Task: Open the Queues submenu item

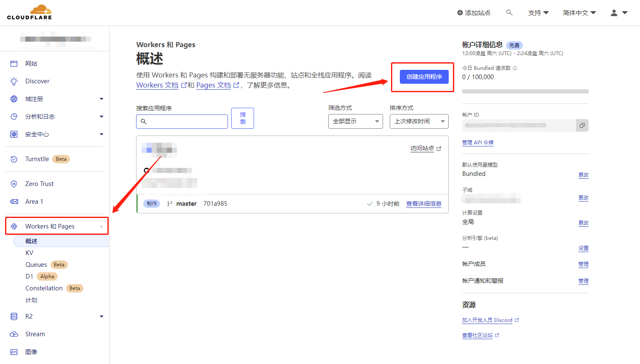Action: coord(36,265)
